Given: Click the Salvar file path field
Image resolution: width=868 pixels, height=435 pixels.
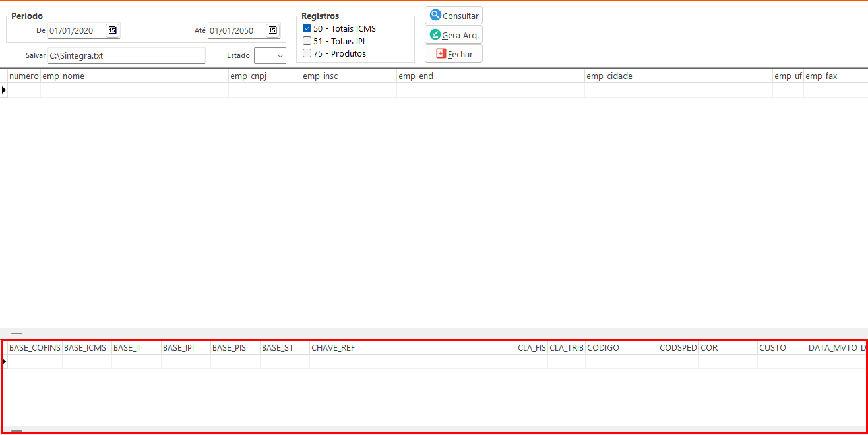Looking at the screenshot, I should coord(126,56).
